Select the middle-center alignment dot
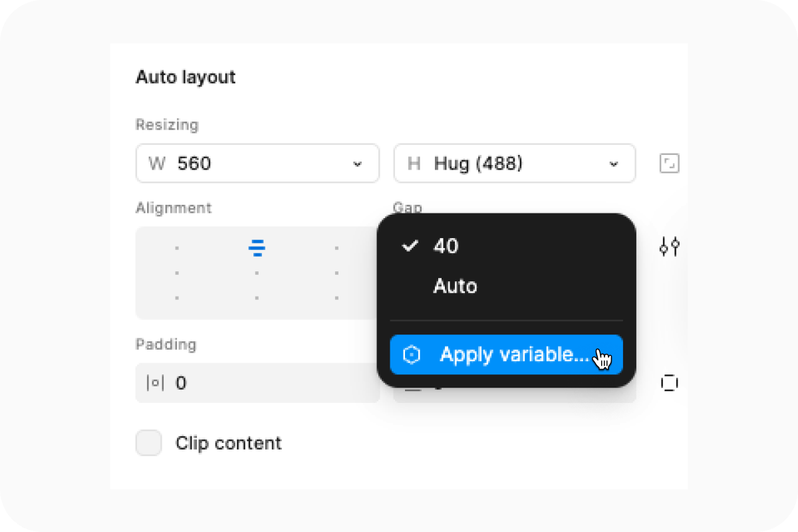 (257, 273)
